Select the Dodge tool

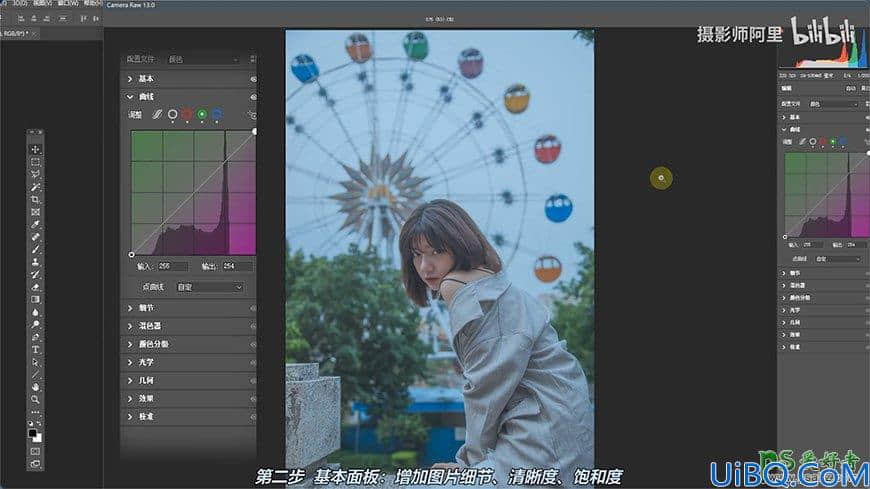[36, 324]
